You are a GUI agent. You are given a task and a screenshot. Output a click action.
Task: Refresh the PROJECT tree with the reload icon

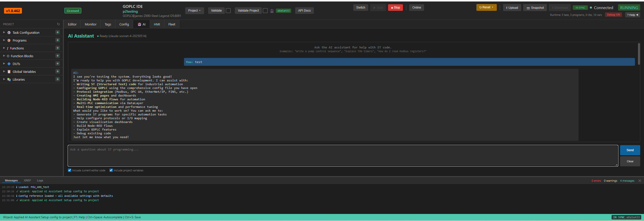[58, 24]
